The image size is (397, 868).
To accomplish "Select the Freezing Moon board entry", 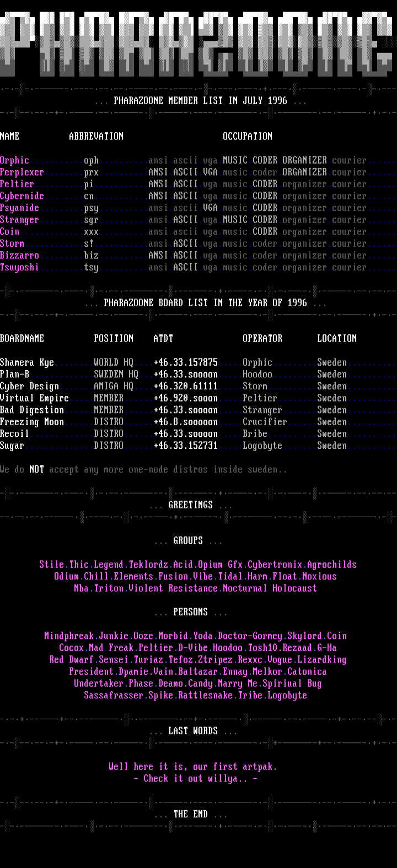I will pos(32,422).
